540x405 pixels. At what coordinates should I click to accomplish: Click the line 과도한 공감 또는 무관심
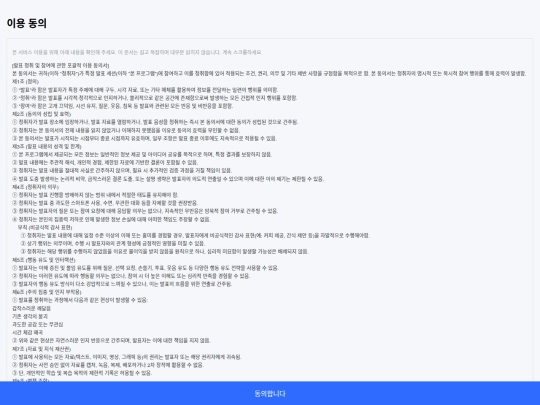point(38,324)
